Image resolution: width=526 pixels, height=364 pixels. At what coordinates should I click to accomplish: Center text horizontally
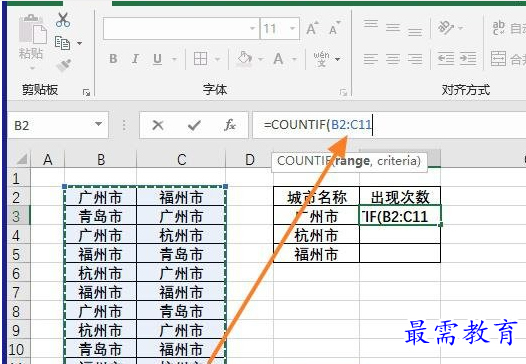pos(393,59)
